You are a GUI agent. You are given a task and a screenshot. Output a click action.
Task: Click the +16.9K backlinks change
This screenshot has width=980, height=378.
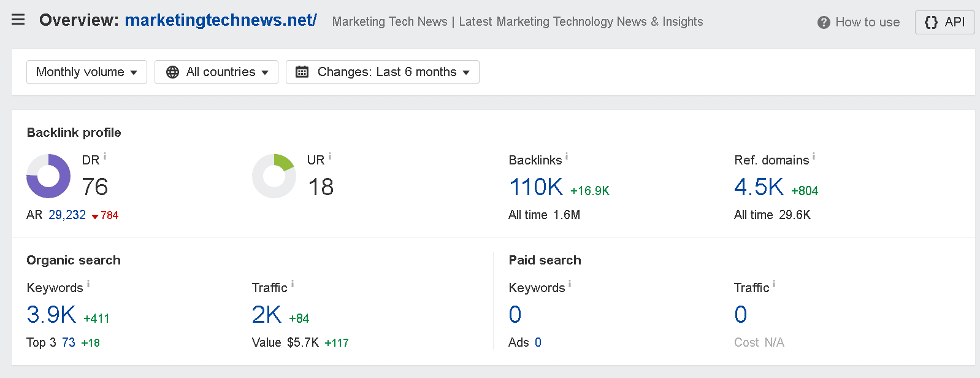coord(590,191)
